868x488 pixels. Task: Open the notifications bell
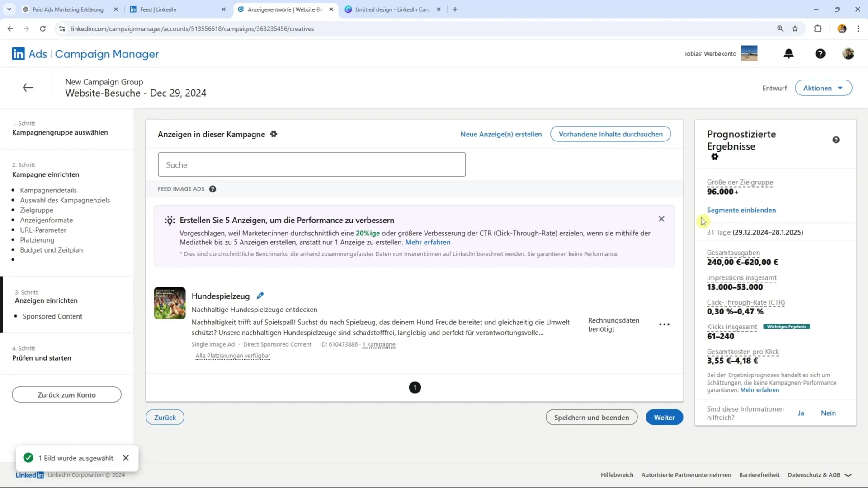[x=788, y=54]
